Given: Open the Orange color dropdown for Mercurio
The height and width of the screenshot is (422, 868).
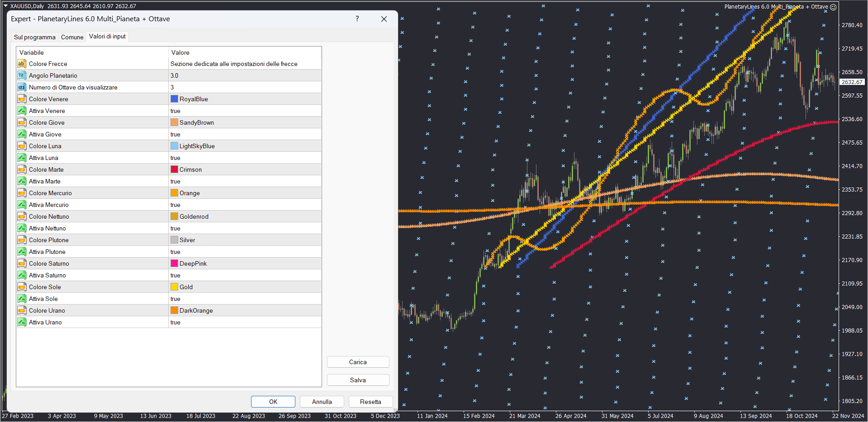Looking at the screenshot, I should tap(245, 193).
